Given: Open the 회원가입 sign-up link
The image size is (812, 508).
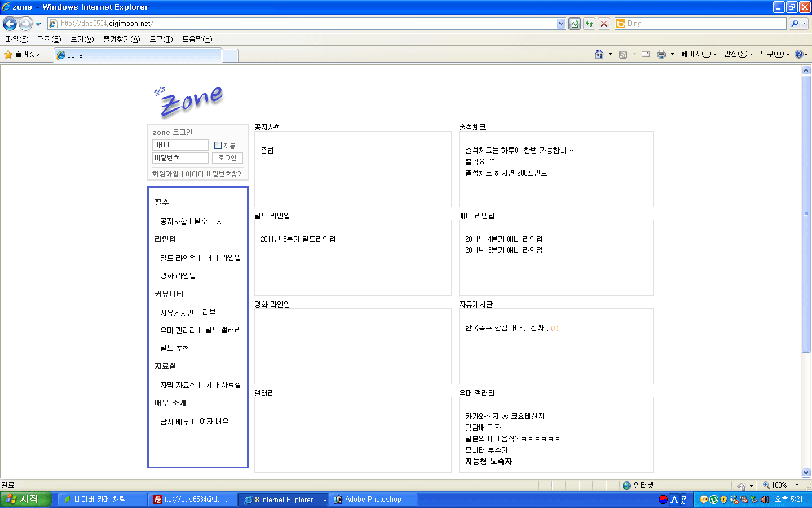Looking at the screenshot, I should [165, 174].
